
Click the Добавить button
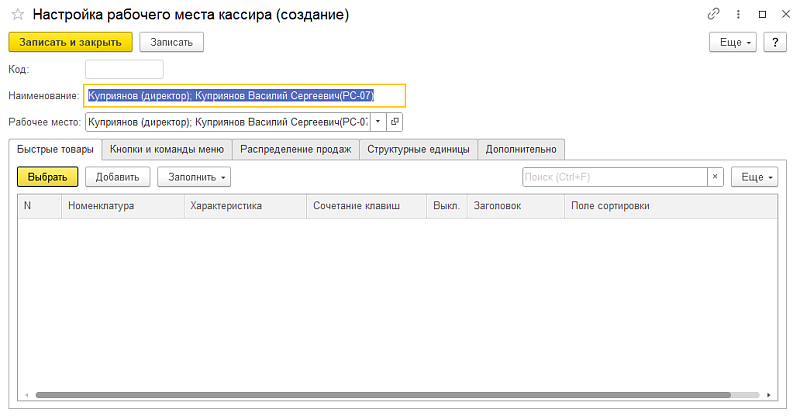tap(117, 177)
